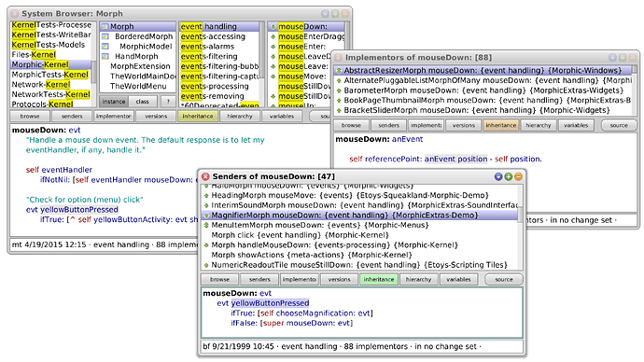Screen dimensions: 644x362
Task: Click scrollbar of Senders message list
Action: 521,227
